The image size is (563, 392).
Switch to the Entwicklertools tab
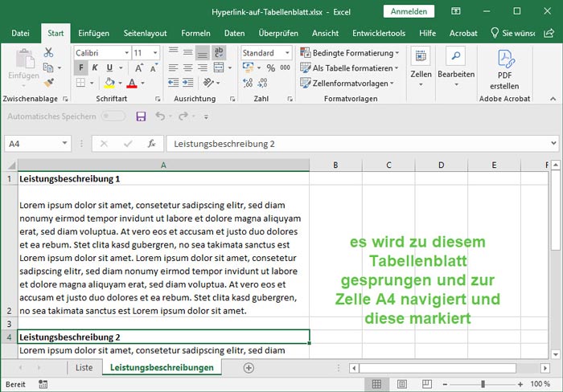tap(379, 34)
